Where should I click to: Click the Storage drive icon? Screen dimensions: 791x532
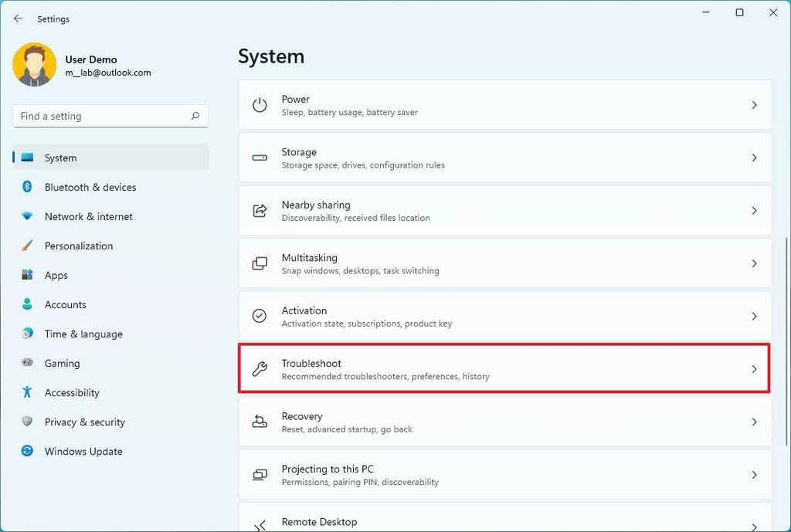click(260, 157)
